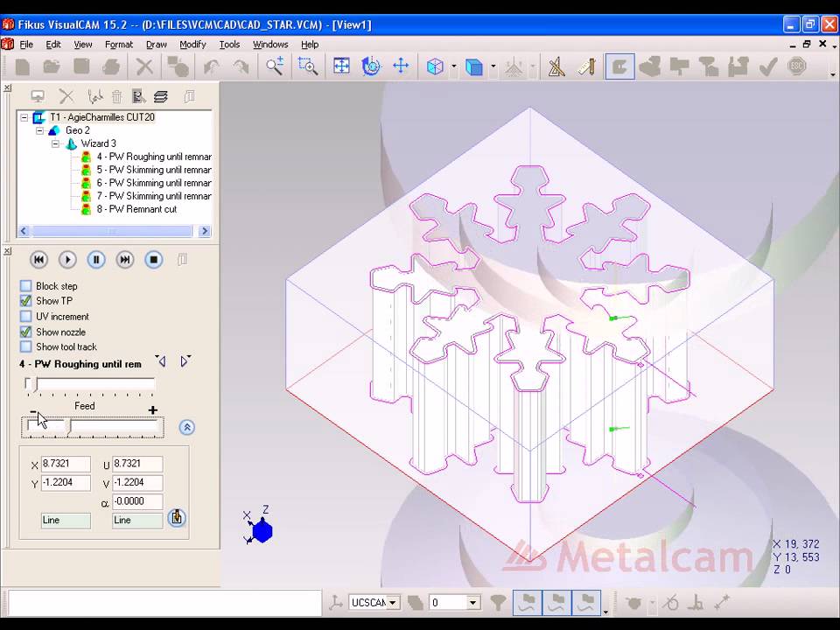840x630 pixels.
Task: Click the machine monitor icon in panel
Action: point(38,96)
